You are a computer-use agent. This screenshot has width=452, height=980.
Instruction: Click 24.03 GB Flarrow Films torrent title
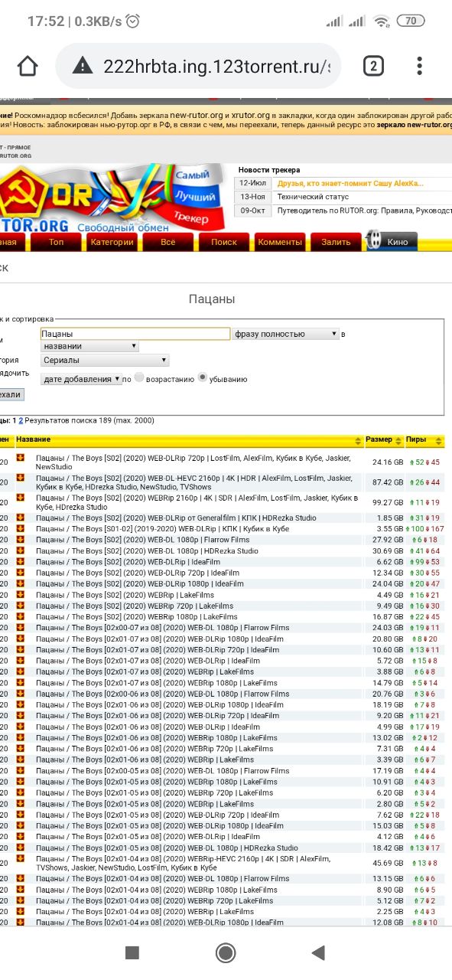coord(163,628)
